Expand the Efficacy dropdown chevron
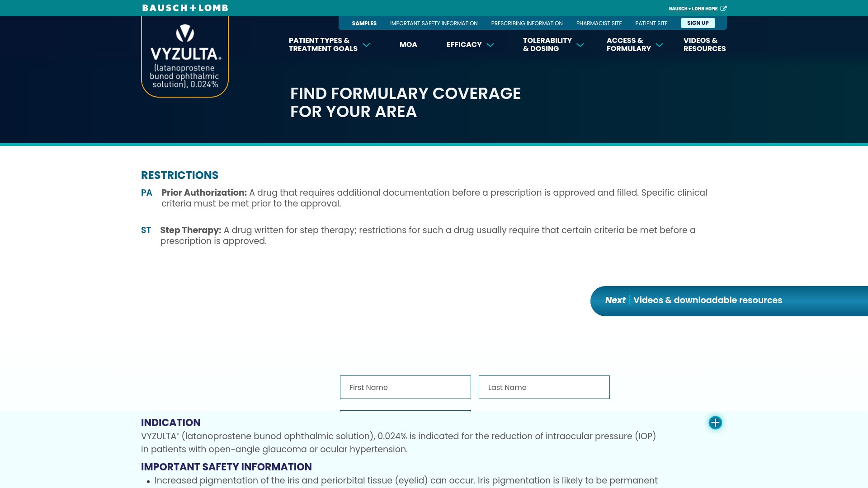This screenshot has height=488, width=868. click(491, 45)
